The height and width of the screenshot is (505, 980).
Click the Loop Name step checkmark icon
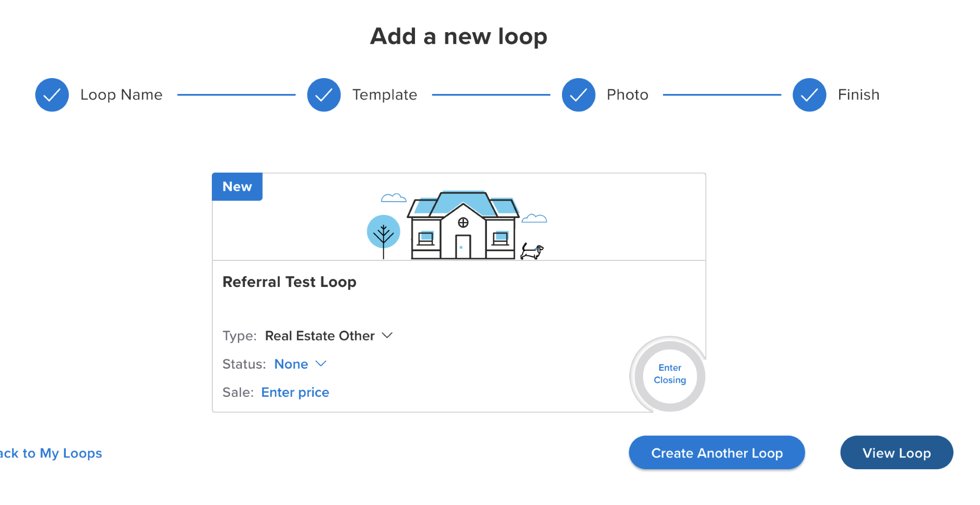pyautogui.click(x=52, y=95)
